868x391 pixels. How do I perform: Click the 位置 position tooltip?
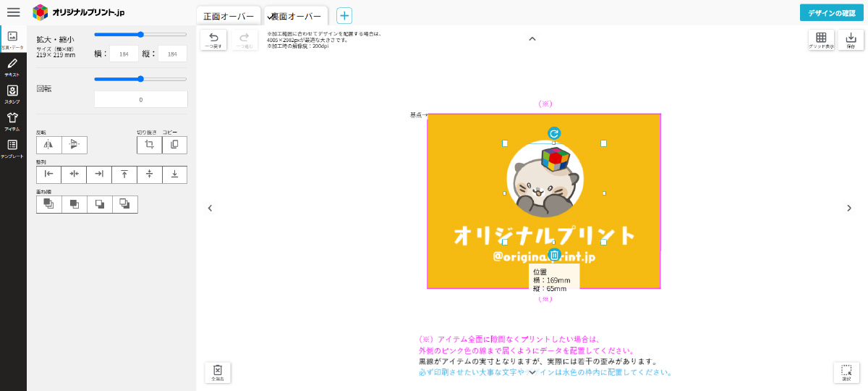pyautogui.click(x=555, y=279)
